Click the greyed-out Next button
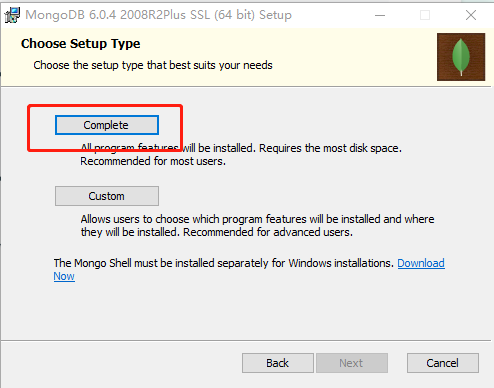Screen dimensions: 494x388 point(352,363)
